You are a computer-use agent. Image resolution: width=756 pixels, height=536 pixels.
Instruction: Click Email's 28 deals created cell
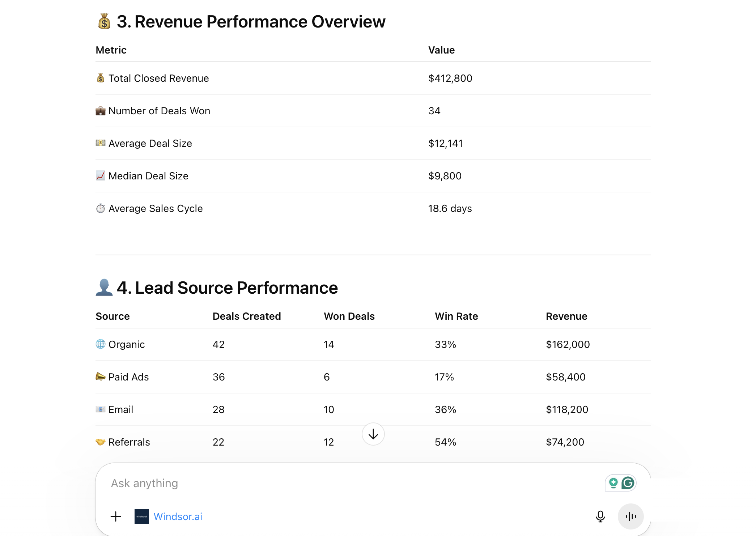pos(218,409)
